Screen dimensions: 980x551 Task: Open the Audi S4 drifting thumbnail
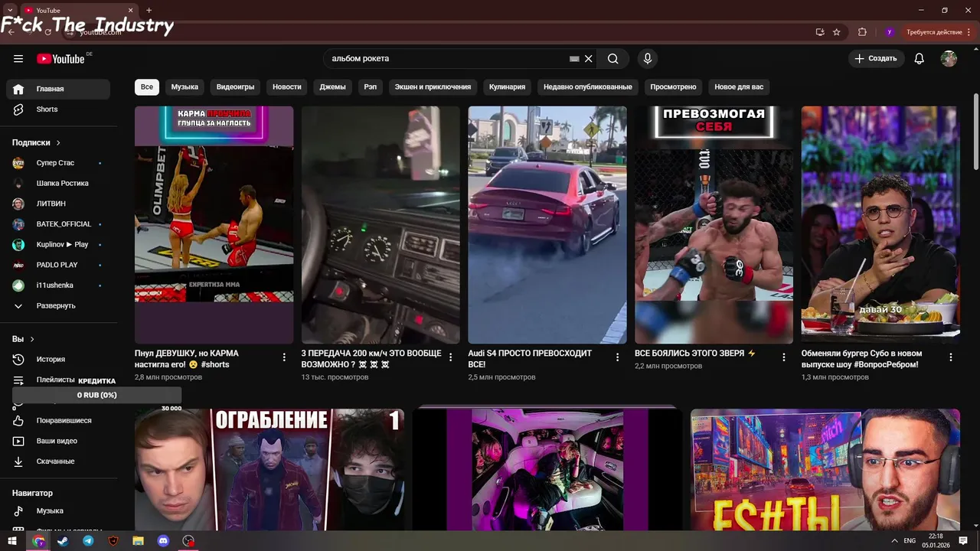(547, 225)
